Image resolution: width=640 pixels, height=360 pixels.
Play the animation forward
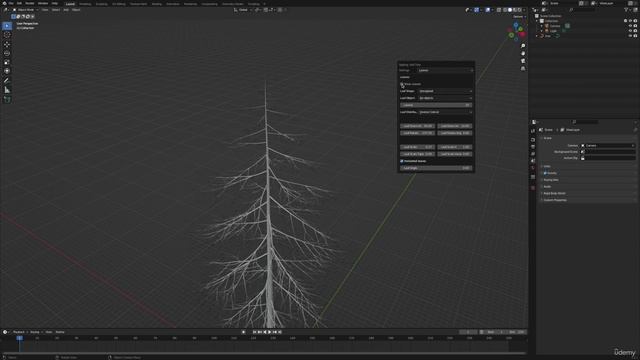269,332
